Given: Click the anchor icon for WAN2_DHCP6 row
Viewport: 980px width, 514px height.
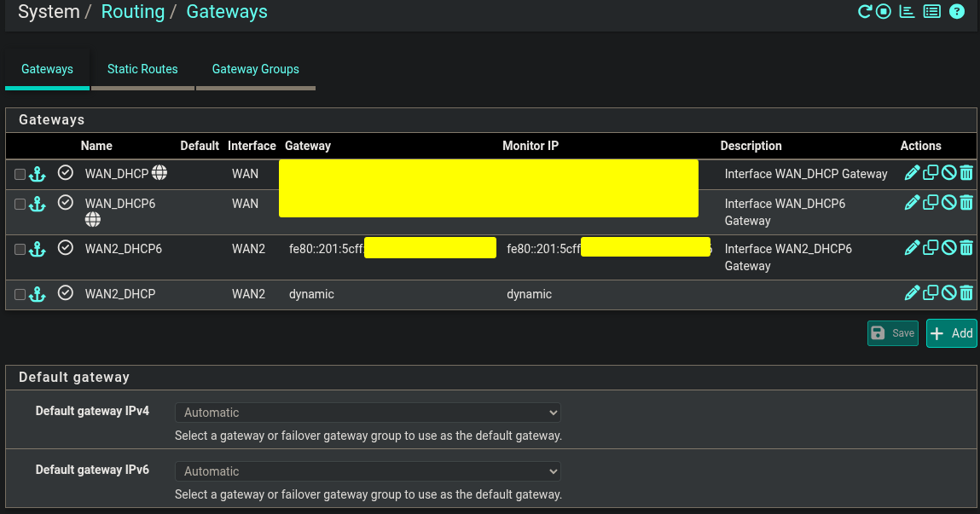Looking at the screenshot, I should 37,249.
